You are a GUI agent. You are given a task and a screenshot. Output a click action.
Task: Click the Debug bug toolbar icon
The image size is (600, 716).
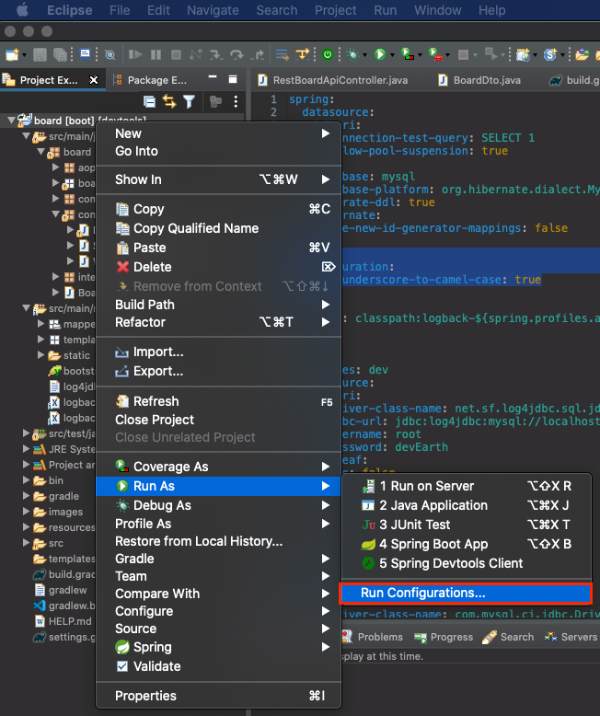click(353, 55)
